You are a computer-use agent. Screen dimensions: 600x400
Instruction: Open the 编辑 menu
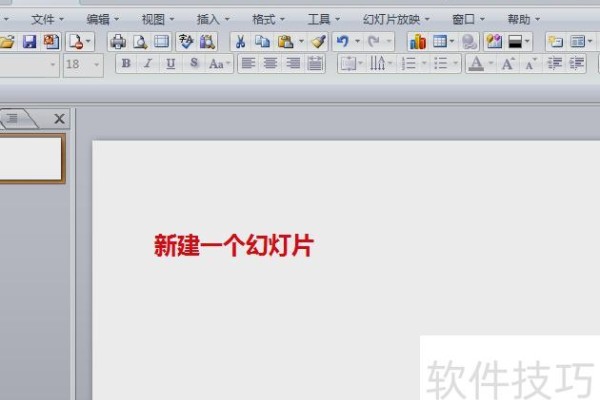tap(103, 19)
